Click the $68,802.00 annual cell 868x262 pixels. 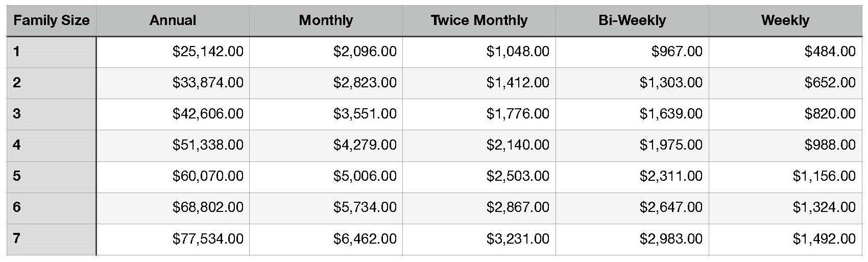click(173, 208)
